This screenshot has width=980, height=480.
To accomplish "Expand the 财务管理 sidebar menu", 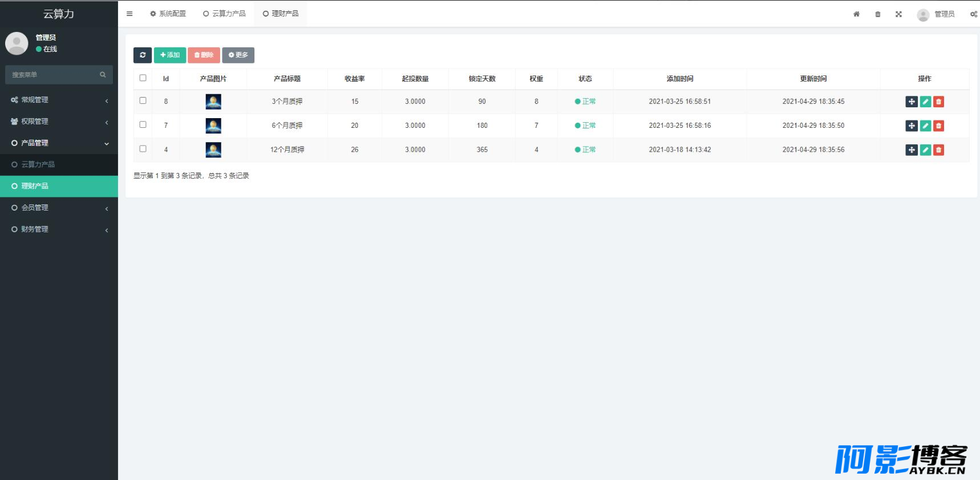I will [x=59, y=229].
